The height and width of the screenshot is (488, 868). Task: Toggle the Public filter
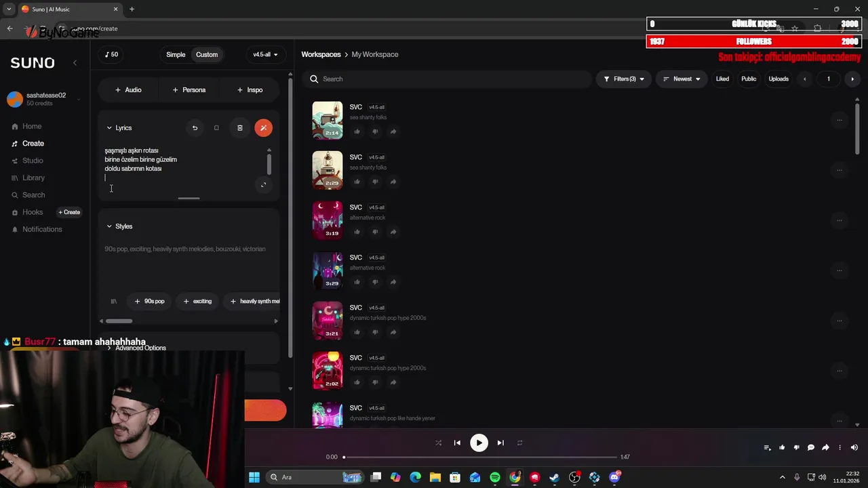click(749, 79)
